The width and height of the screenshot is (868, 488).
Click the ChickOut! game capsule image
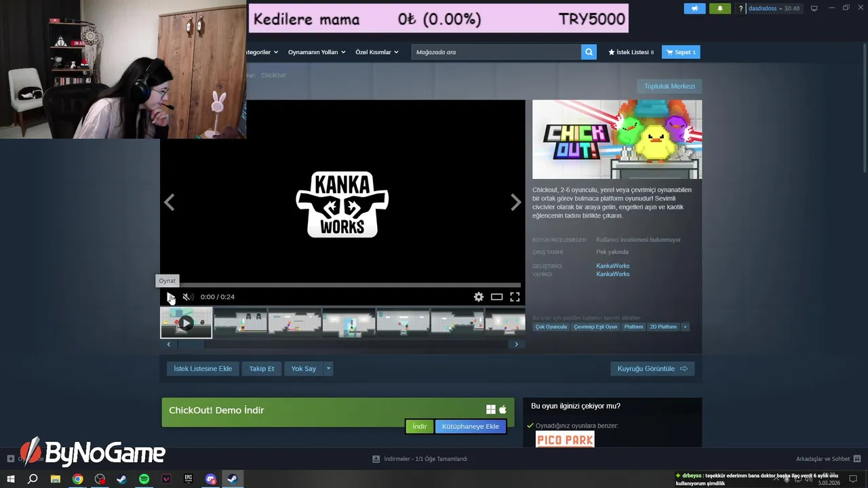click(617, 140)
